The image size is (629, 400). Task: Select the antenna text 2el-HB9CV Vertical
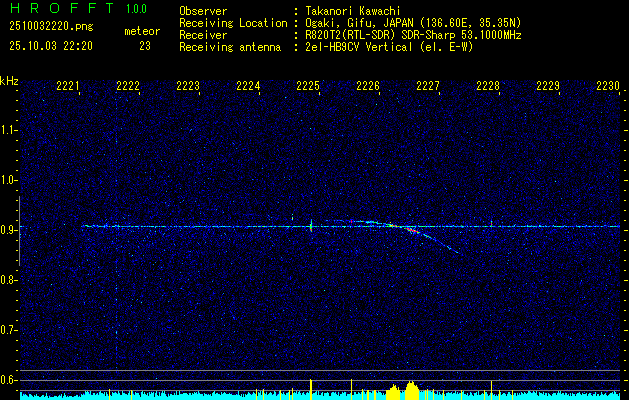pyautogui.click(x=359, y=47)
